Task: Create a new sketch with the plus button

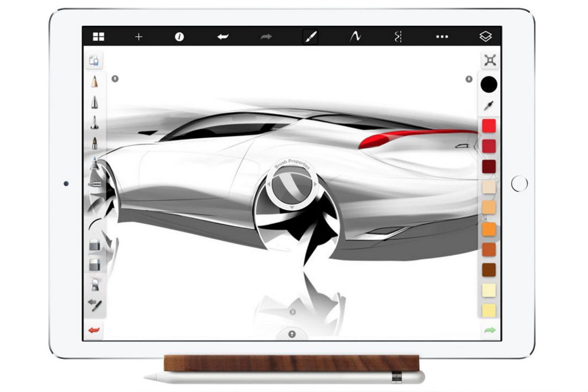Action: pos(138,35)
